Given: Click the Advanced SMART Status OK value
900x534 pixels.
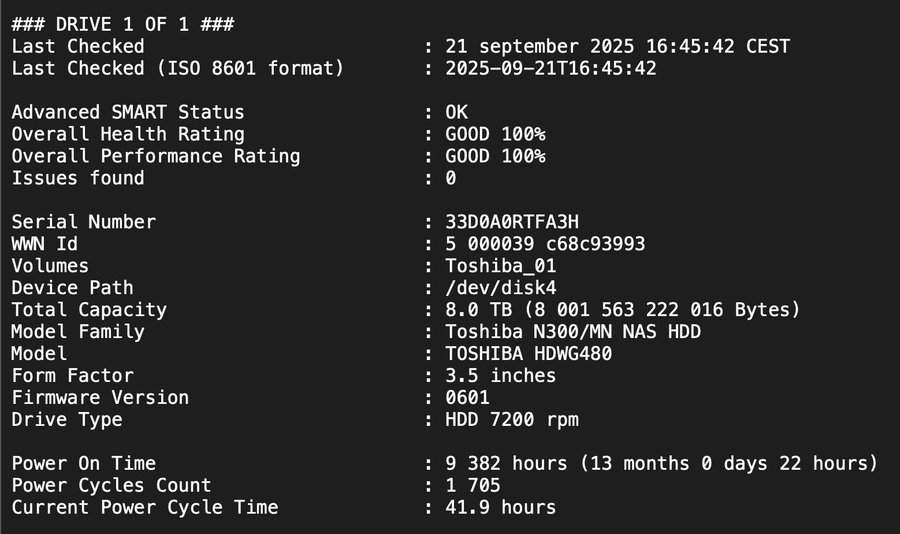Looking at the screenshot, I should pyautogui.click(x=456, y=112).
